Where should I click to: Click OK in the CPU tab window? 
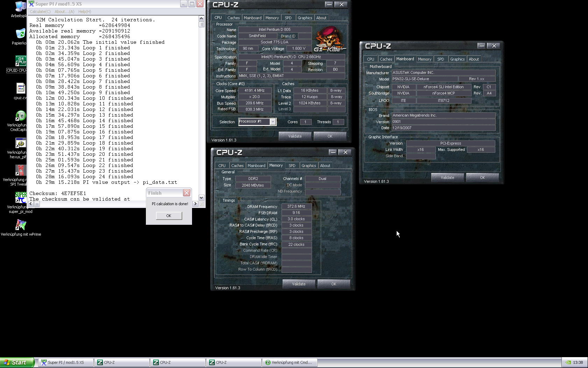[330, 136]
